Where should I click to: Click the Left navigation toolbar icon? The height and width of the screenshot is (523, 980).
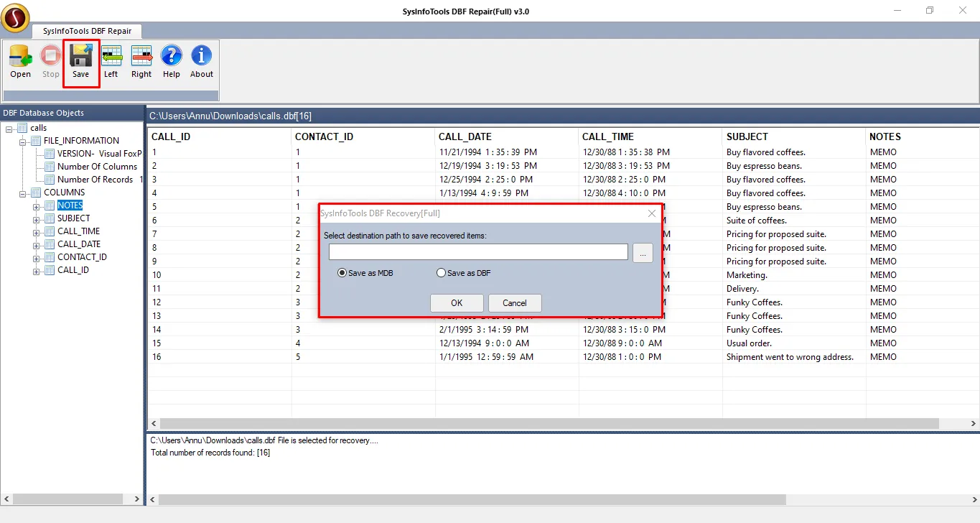tap(111, 56)
